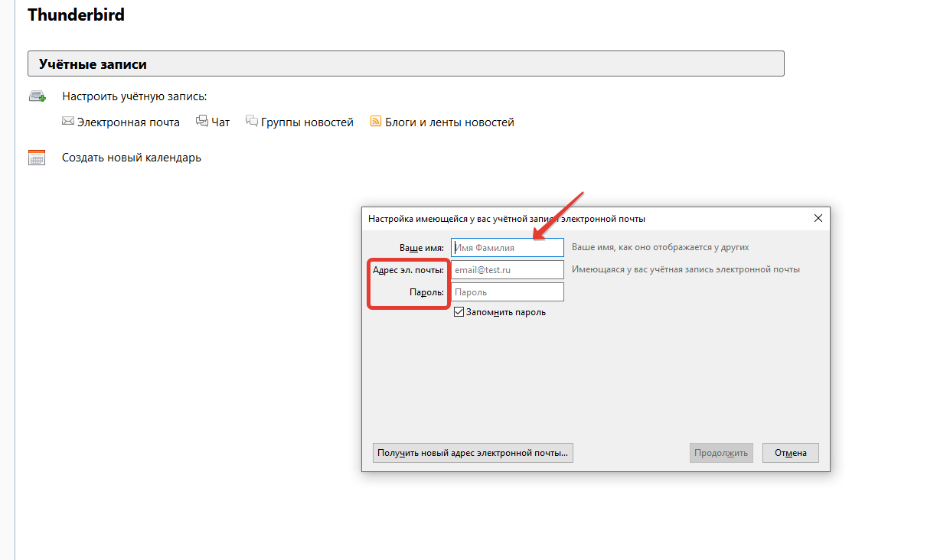Close the email account setup dialog
This screenshot has width=950, height=560.
[x=818, y=218]
